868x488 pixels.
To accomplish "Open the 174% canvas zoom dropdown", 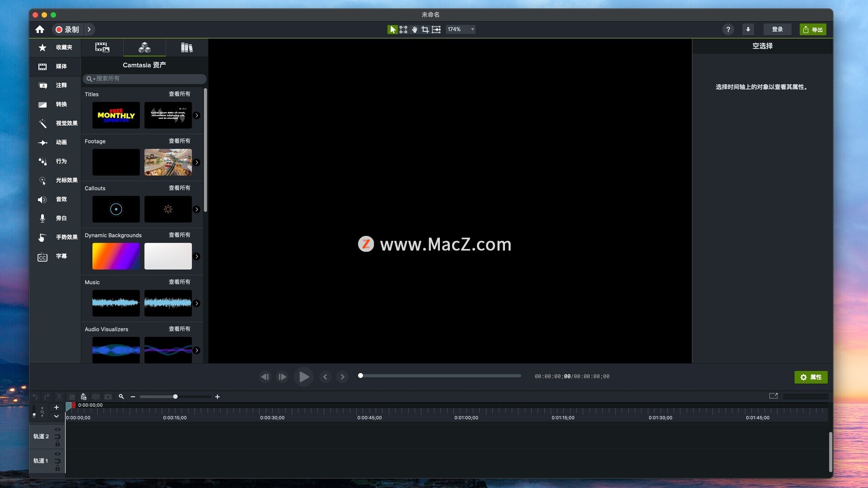I will (461, 29).
